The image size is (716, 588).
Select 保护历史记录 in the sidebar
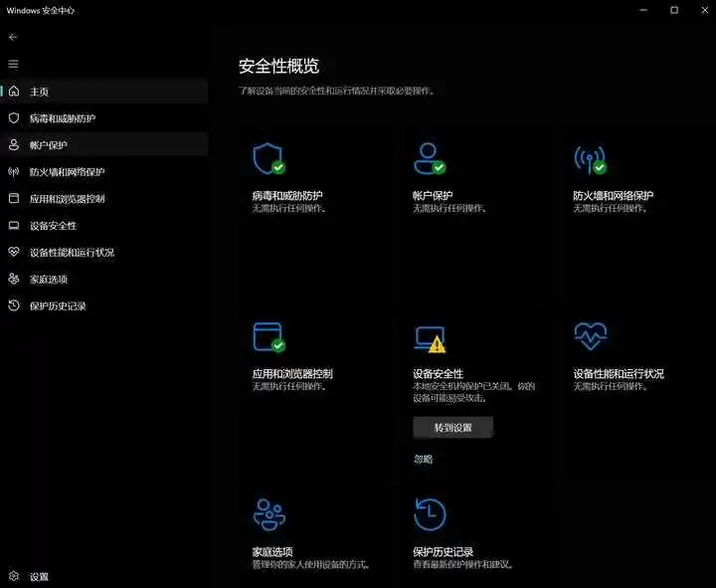pos(104,305)
